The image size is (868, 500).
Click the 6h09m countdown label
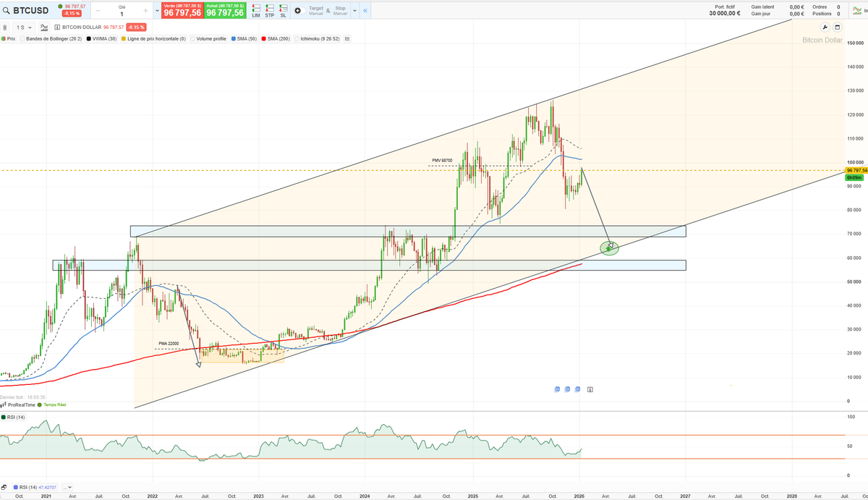tap(854, 177)
